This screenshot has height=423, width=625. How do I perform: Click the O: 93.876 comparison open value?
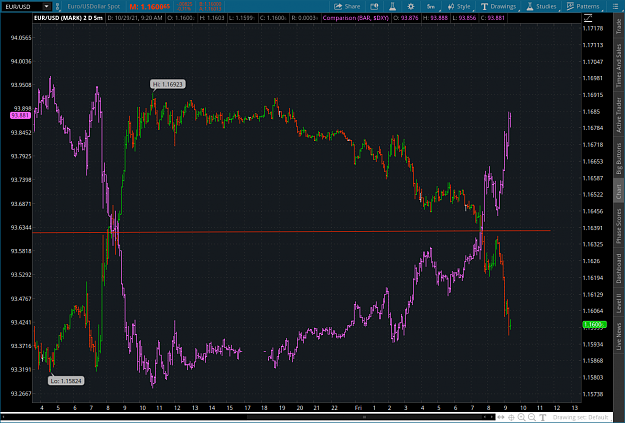tap(406, 18)
